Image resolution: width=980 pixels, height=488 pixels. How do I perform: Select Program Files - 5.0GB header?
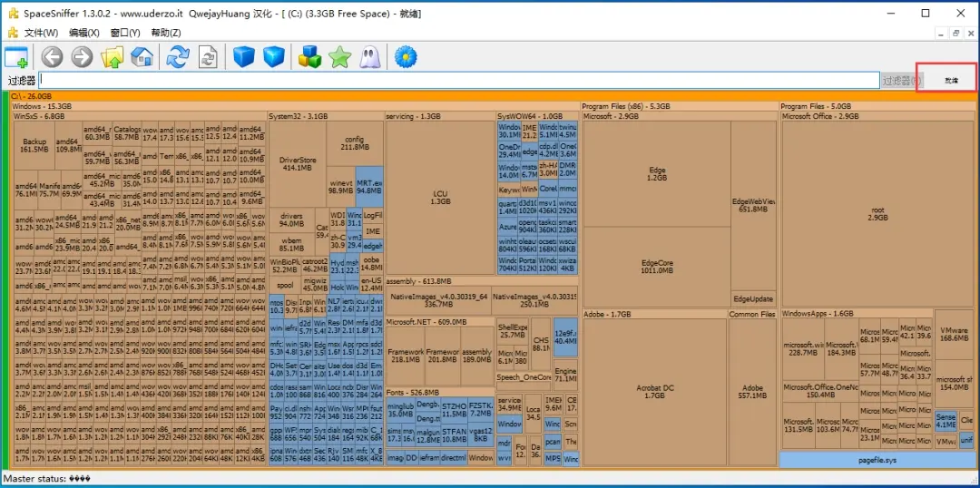[x=877, y=106]
